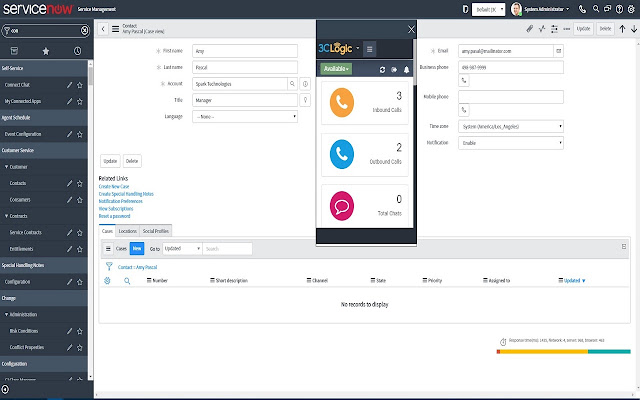
Task: Open the phone icon in top banner
Action: (x=582, y=9)
